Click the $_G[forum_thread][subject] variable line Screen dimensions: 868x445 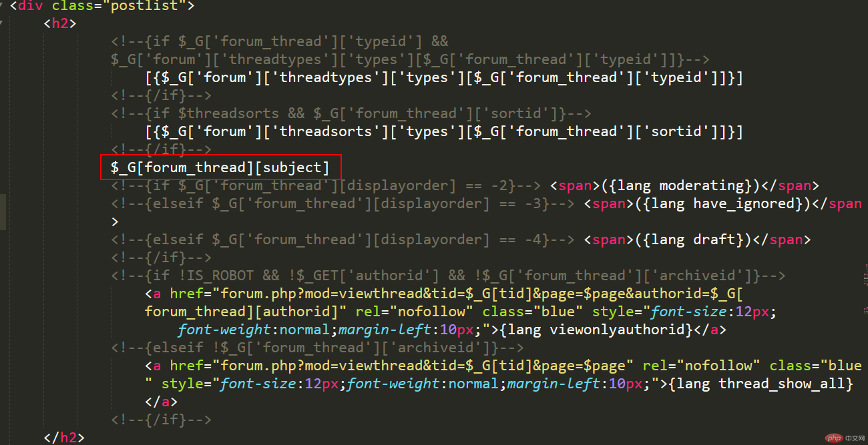pyautogui.click(x=220, y=167)
